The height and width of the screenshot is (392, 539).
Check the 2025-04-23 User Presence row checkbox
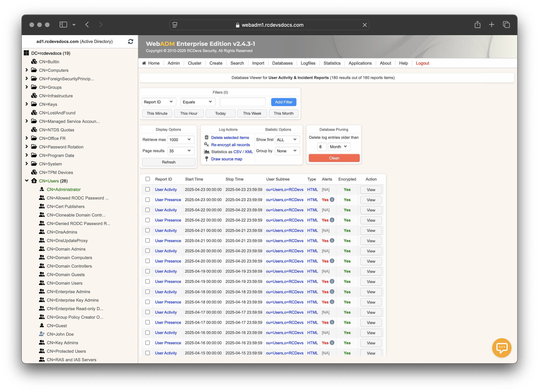coord(148,199)
